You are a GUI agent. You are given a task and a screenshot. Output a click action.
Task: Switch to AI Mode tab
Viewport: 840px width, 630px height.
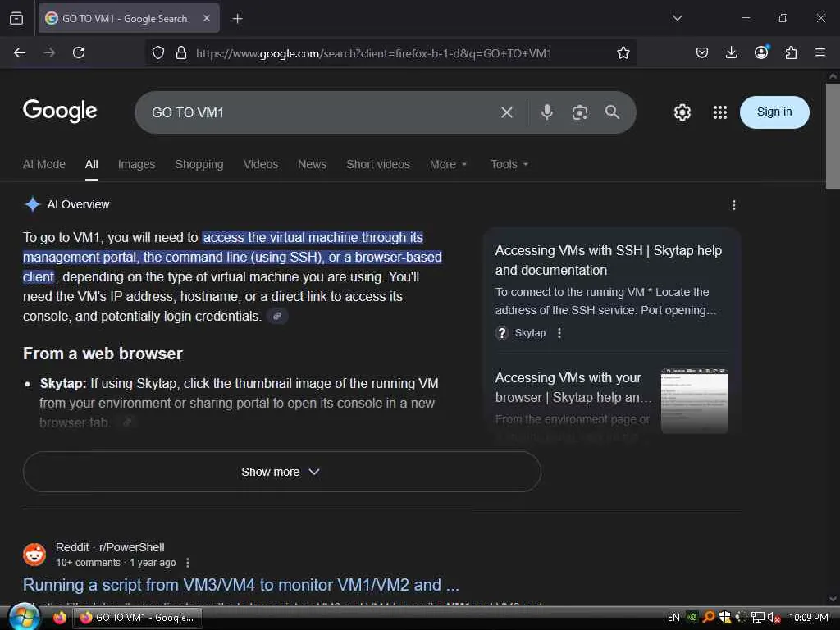[44, 164]
